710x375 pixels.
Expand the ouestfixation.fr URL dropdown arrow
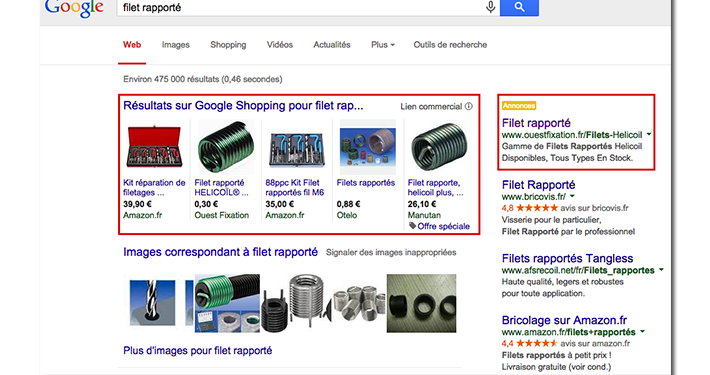click(x=649, y=135)
